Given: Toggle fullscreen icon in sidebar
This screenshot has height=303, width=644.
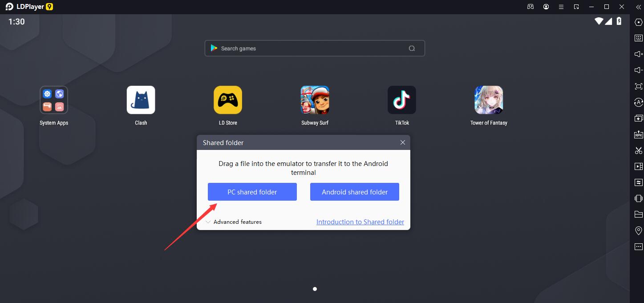Looking at the screenshot, I should [x=638, y=86].
